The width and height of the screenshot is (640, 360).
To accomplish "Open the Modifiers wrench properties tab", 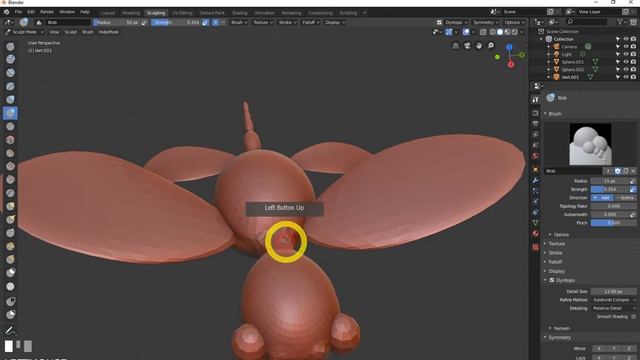I will 536,180.
